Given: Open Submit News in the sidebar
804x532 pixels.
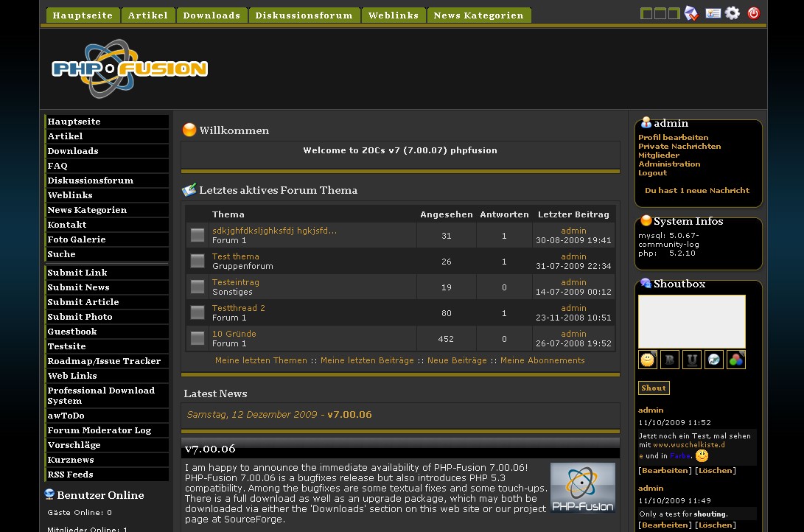Looking at the screenshot, I should [x=107, y=287].
